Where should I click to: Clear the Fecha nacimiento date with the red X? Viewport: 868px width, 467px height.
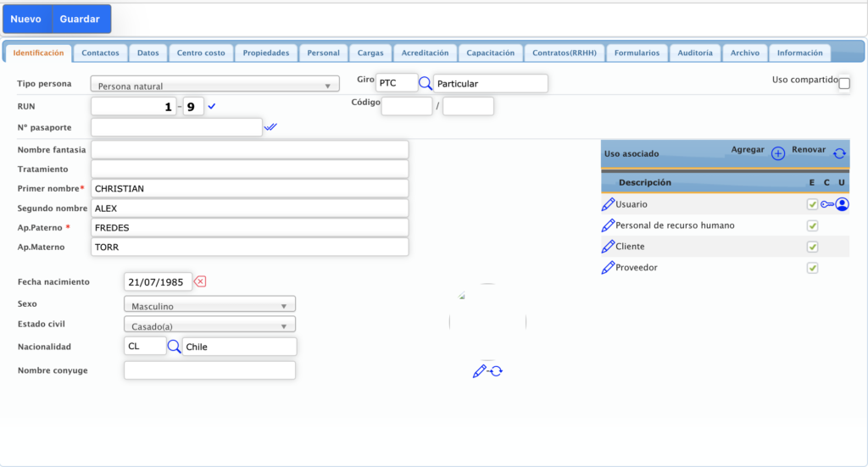[200, 281]
